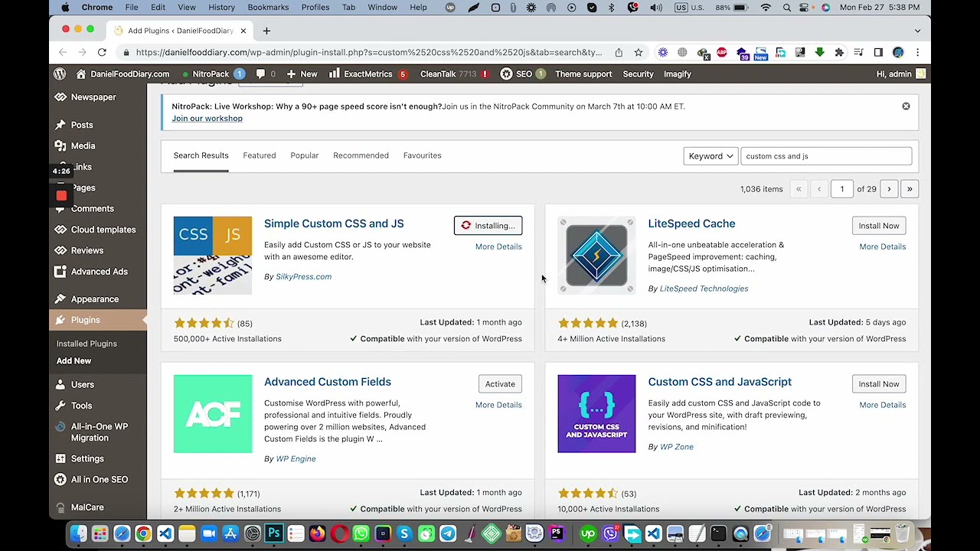Open the Chrome extensions puzzle icon
The width and height of the screenshot is (980, 551).
coord(839,52)
